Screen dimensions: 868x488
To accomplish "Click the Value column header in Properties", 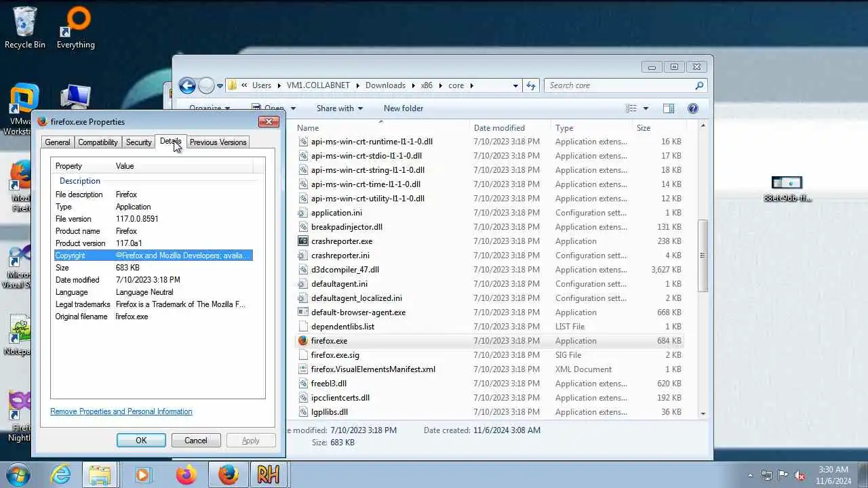I will 183,166.
